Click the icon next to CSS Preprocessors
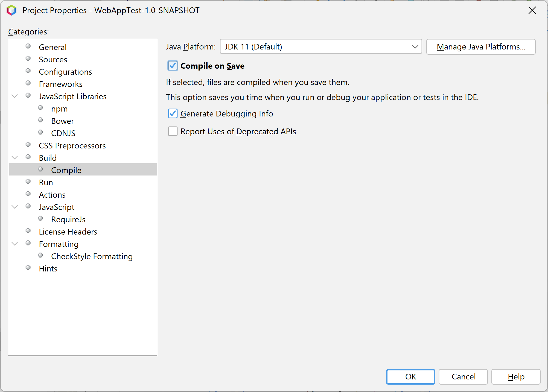548x392 pixels. [28, 144]
